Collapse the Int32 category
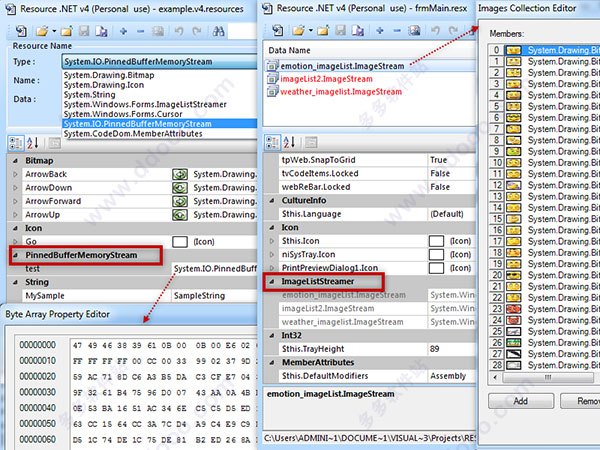Image resolution: width=600 pixels, height=450 pixels. coord(272,336)
